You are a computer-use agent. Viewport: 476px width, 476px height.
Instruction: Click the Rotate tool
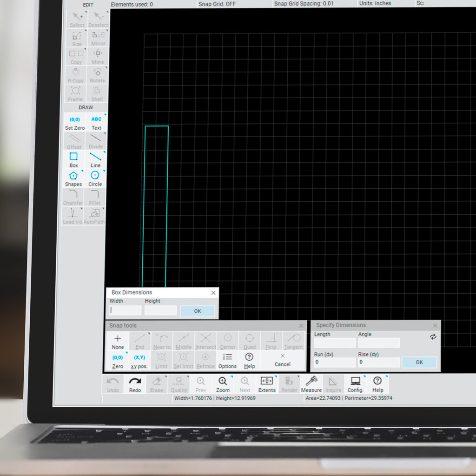pos(98,75)
